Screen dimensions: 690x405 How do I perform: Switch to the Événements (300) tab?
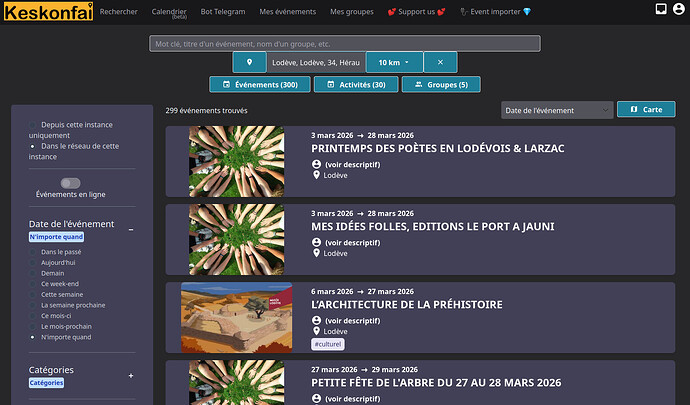(x=260, y=85)
